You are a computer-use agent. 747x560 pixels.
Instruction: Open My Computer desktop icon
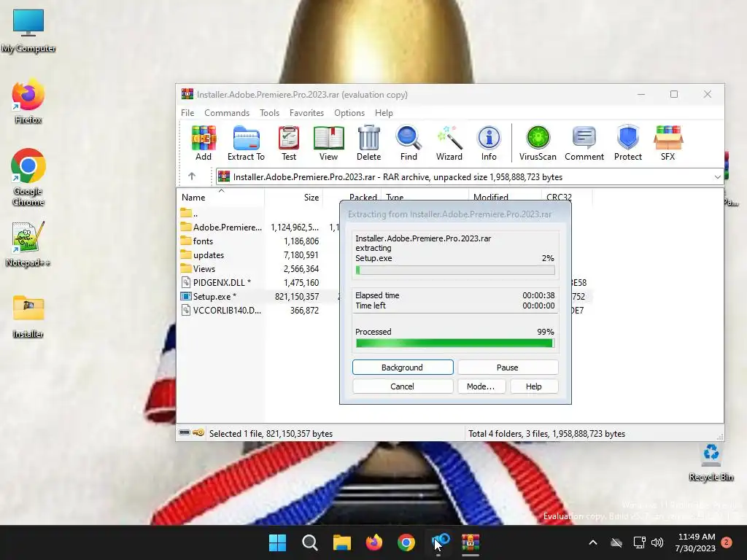pyautogui.click(x=28, y=31)
